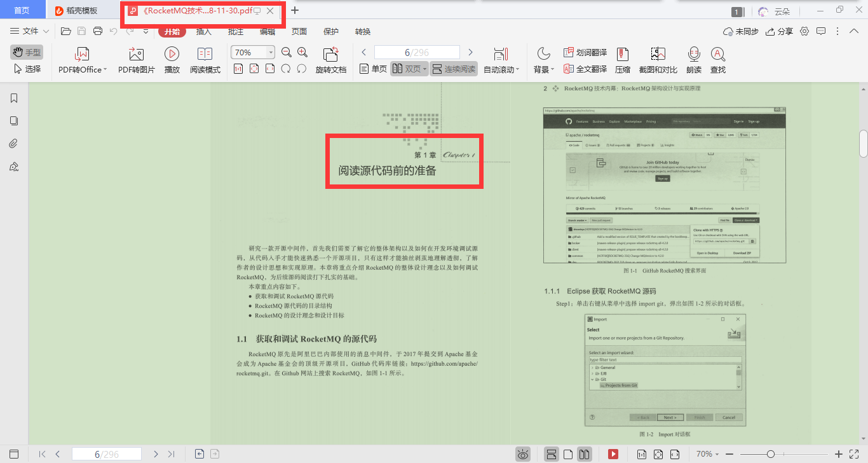Click fit page icon in ribbon
868x463 pixels.
[x=254, y=69]
